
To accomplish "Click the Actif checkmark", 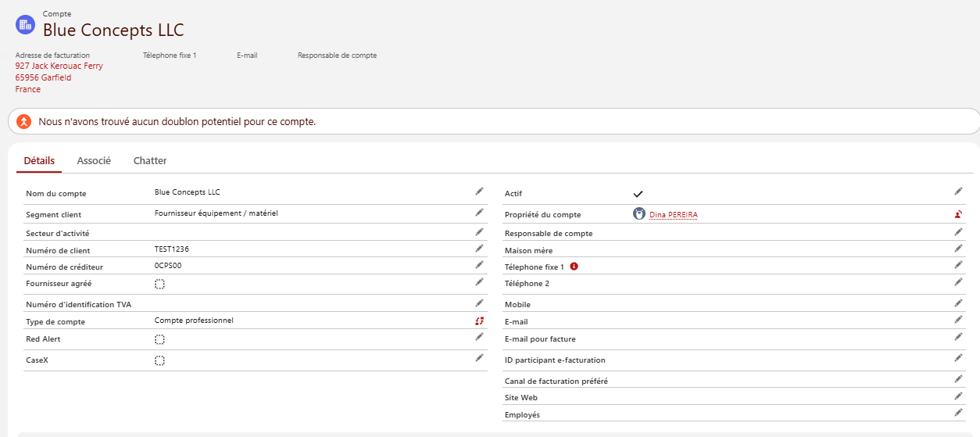I will (x=638, y=194).
